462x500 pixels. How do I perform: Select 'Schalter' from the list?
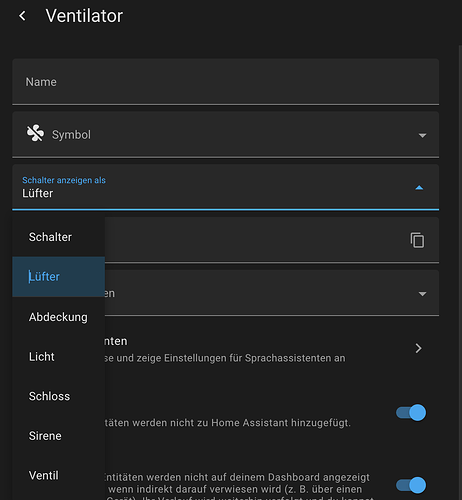[x=59, y=237]
